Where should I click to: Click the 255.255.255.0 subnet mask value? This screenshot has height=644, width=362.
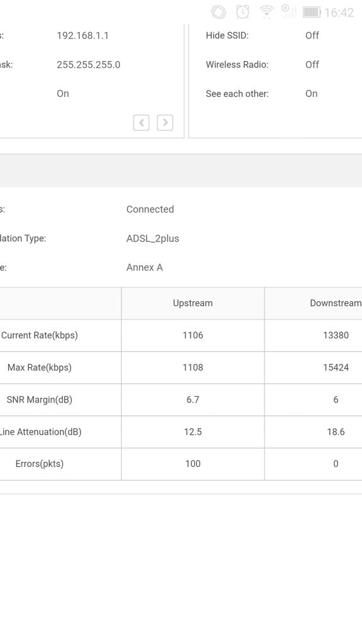(88, 65)
